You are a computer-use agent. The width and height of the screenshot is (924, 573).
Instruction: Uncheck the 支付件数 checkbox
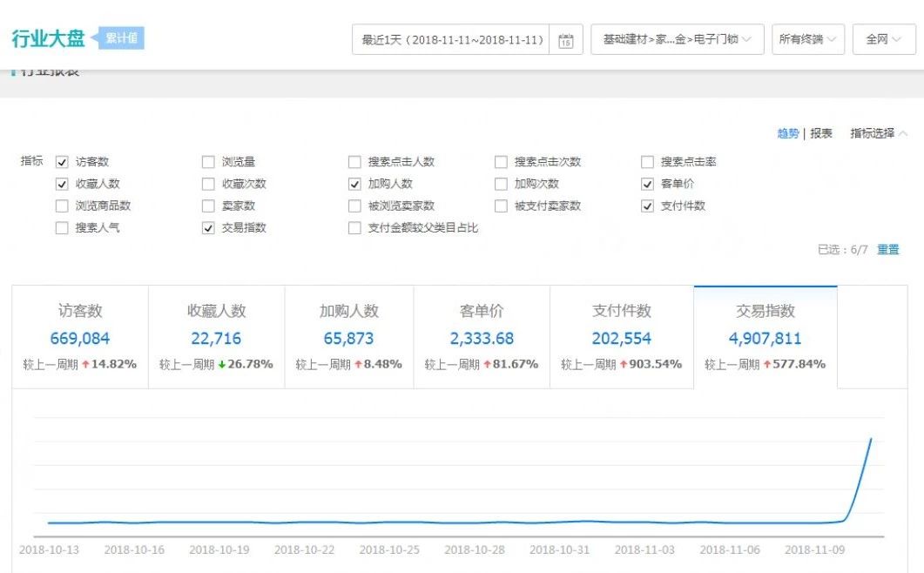(647, 206)
